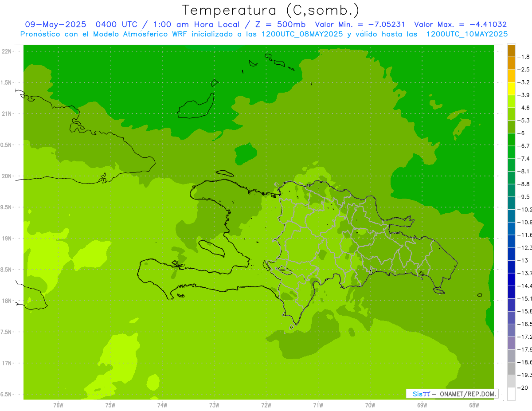Click the '75W' longitude label
532x411 pixels.
(x=110, y=405)
